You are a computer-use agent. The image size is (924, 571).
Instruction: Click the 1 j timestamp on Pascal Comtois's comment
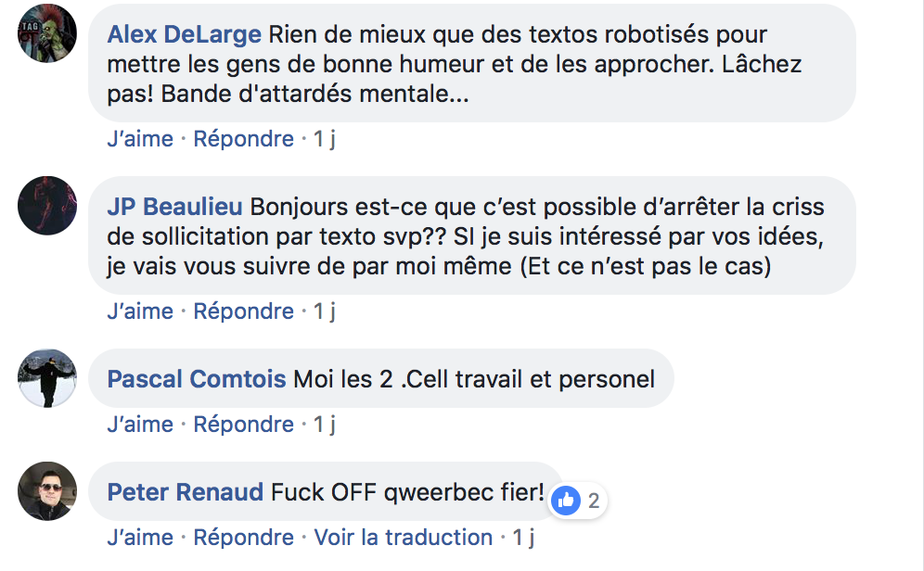click(324, 425)
